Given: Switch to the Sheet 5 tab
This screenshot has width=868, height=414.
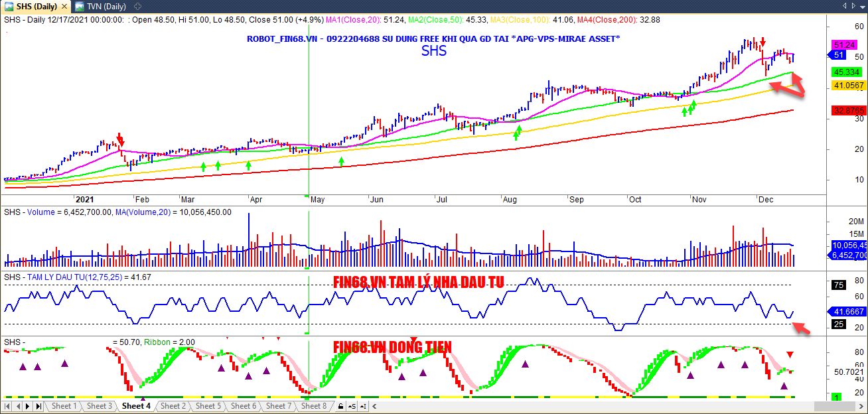Looking at the screenshot, I should [x=208, y=406].
